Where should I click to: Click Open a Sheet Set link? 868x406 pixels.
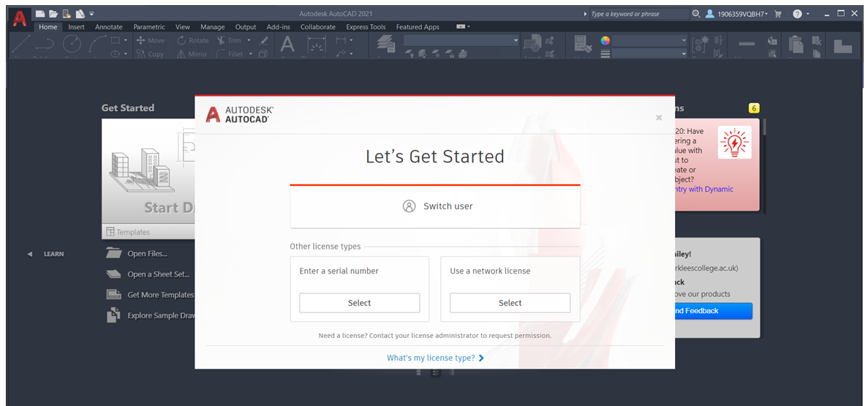(148, 274)
